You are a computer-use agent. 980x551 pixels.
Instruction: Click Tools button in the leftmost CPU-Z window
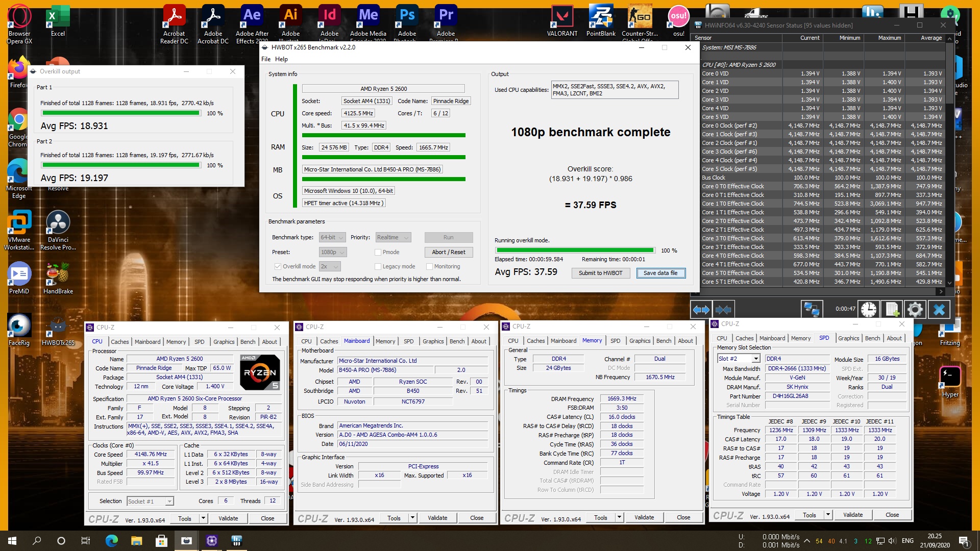coord(185,518)
